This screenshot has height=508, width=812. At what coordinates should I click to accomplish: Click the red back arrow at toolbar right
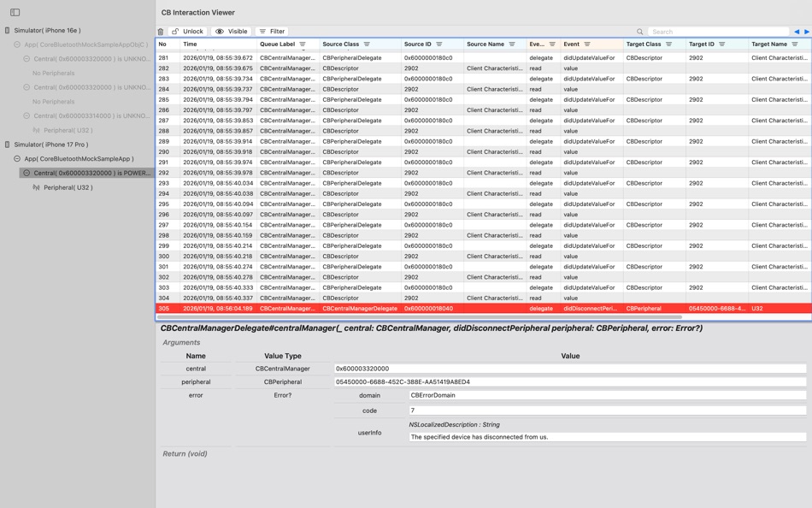coord(797,32)
